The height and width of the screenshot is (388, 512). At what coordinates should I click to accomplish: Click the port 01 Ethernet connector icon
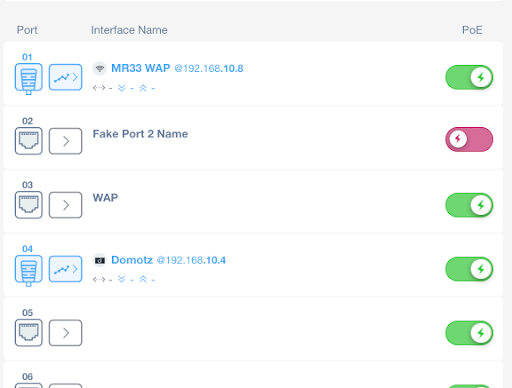pyautogui.click(x=29, y=78)
